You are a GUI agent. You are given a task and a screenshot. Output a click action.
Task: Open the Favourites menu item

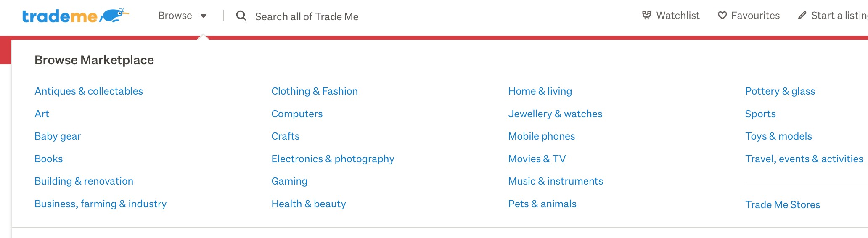(x=755, y=16)
